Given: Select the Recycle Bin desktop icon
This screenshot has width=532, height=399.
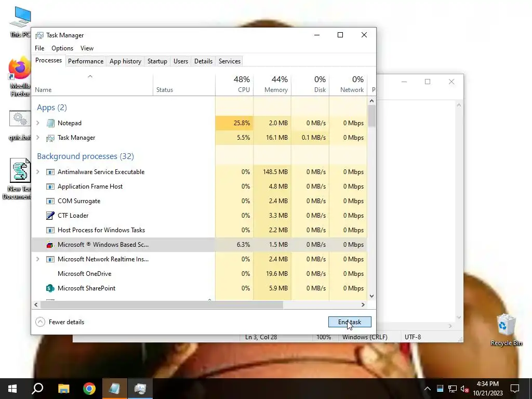Looking at the screenshot, I should click(506, 330).
